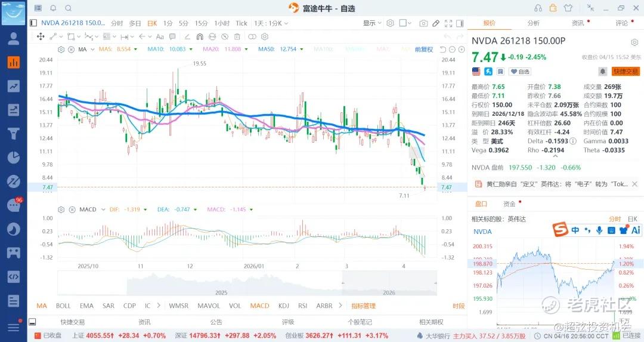
Task: Open the pie chart sidebar icon
Action: (x=14, y=158)
